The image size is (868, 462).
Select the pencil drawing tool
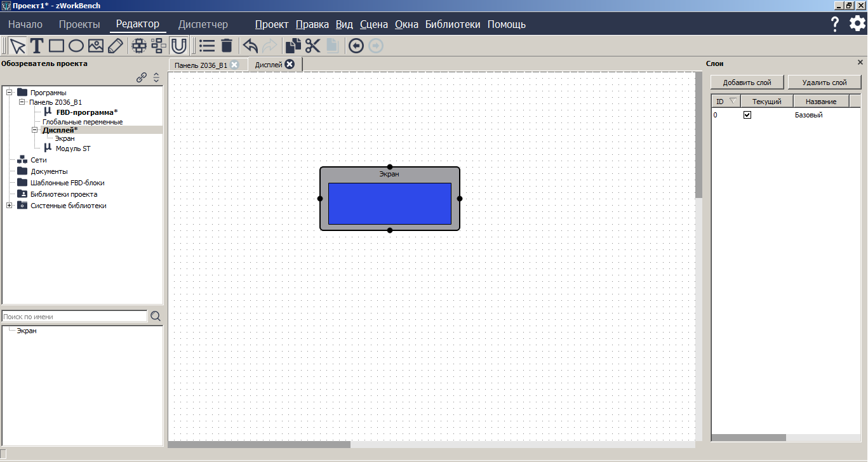pyautogui.click(x=115, y=46)
